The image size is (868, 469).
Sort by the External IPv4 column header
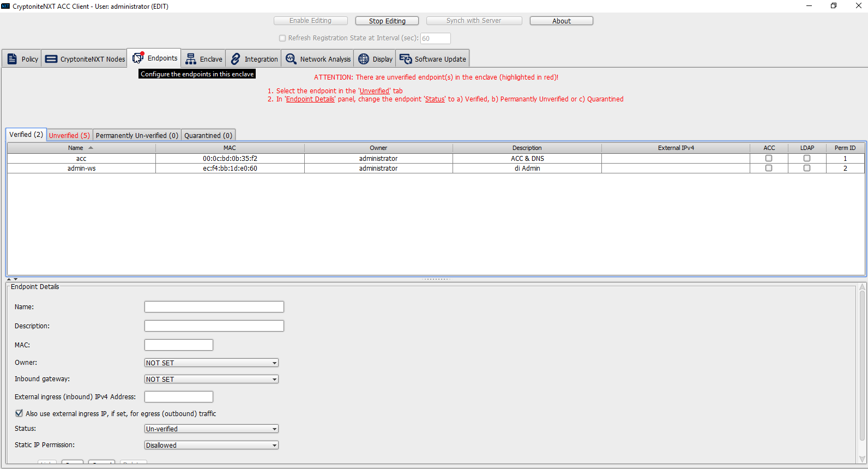[x=676, y=148]
